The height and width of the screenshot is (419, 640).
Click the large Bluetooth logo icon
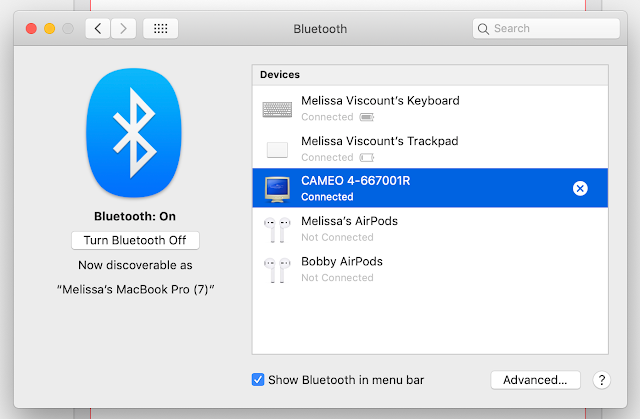point(134,133)
